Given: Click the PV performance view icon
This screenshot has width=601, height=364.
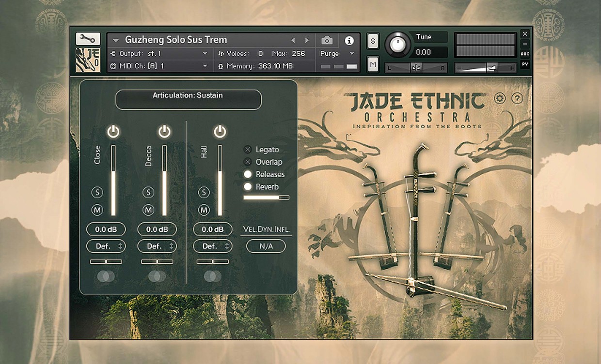Looking at the screenshot, I should 524,63.
